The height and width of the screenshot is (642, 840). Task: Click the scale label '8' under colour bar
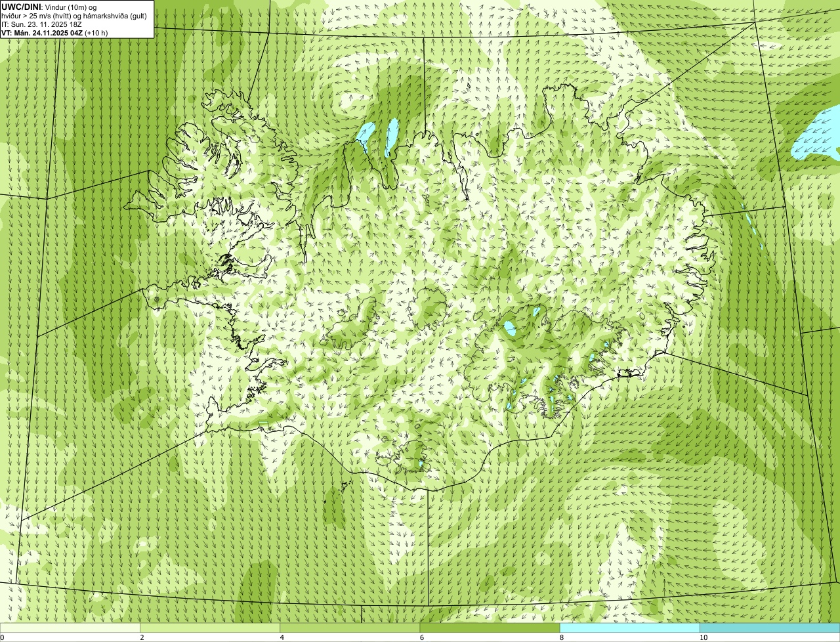561,637
